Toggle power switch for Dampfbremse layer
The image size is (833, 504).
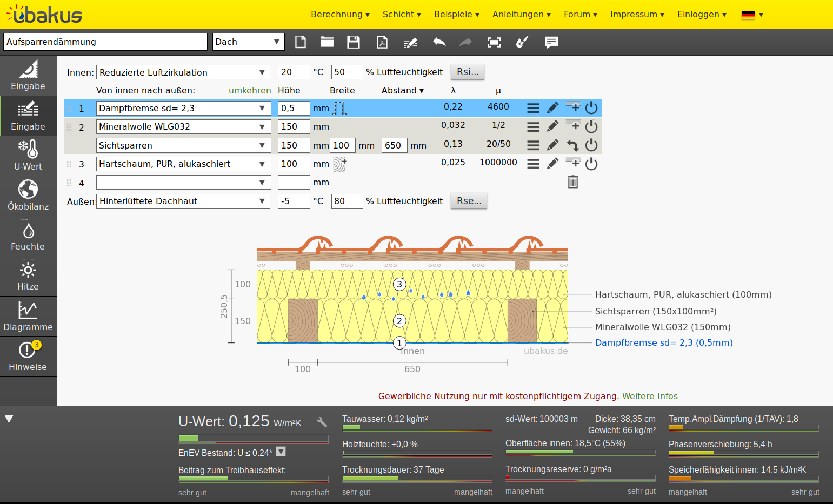[591, 108]
